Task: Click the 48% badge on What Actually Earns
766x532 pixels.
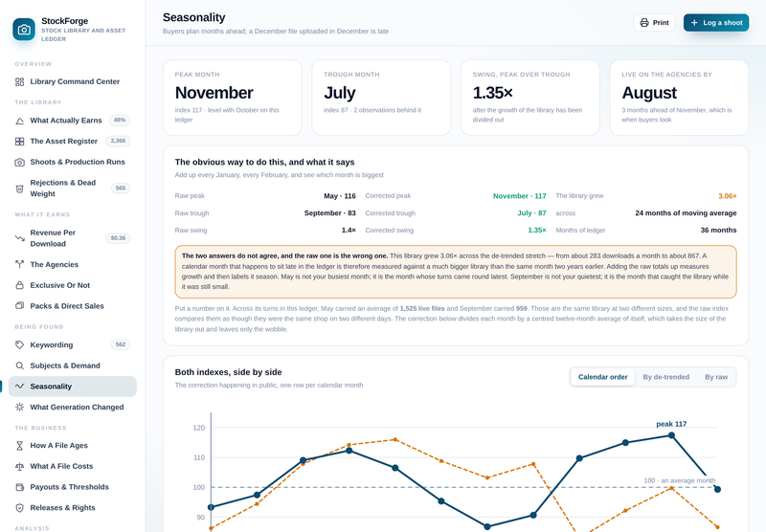Action: pos(120,120)
